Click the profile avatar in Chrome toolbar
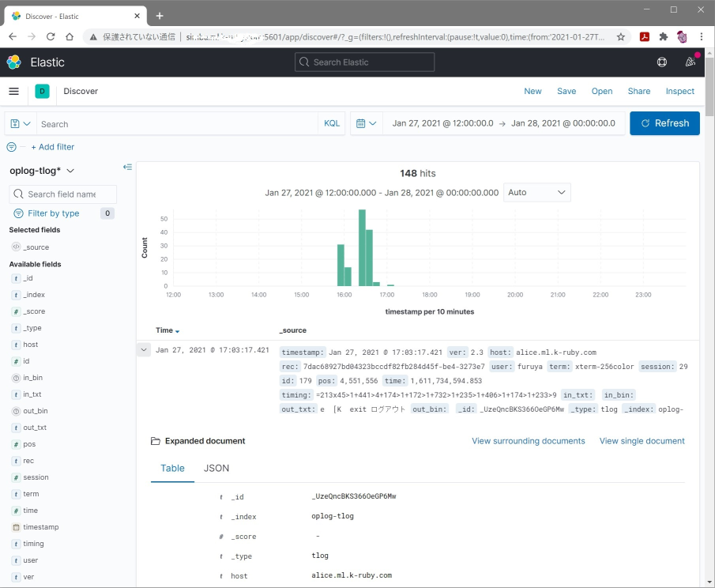715x588 pixels. (682, 37)
